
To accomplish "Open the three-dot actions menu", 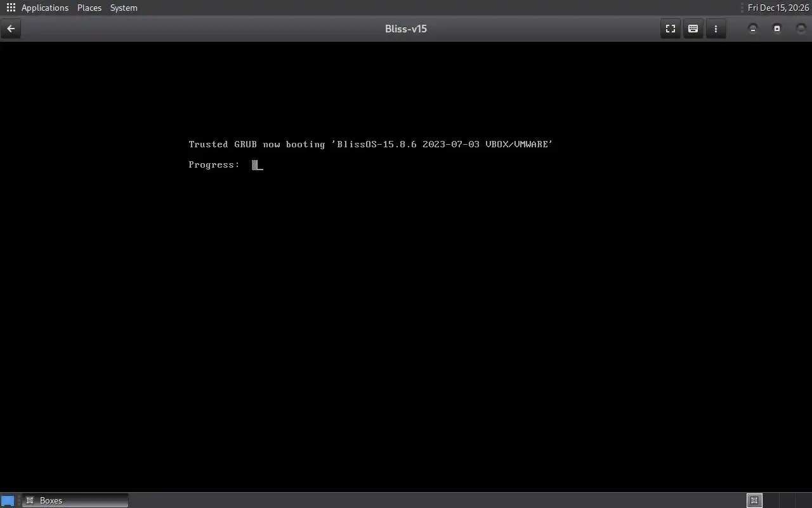I will pos(716,29).
